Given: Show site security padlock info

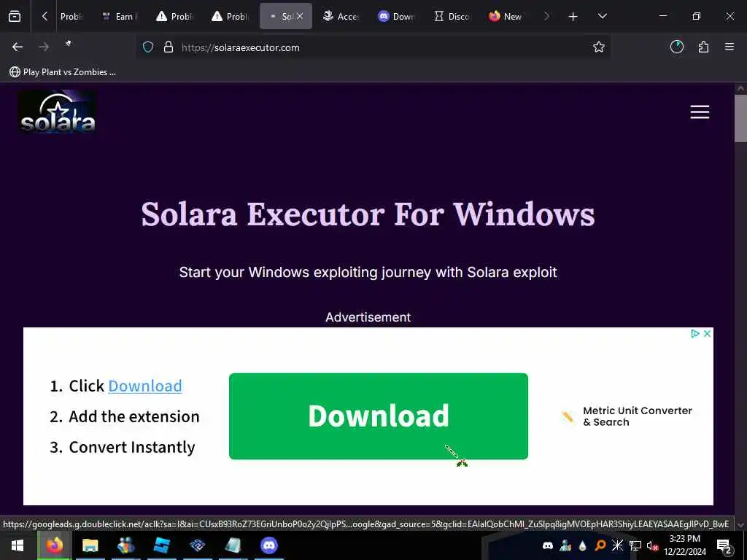Looking at the screenshot, I should [169, 47].
